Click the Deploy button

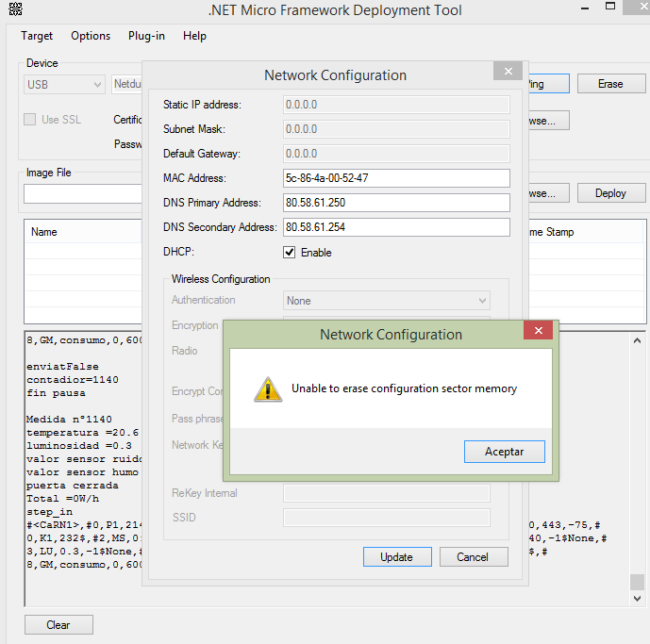(610, 193)
